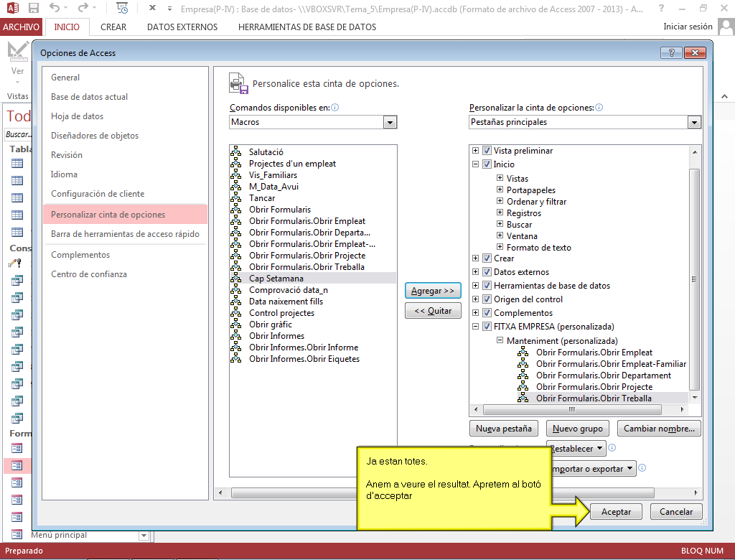Image resolution: width=735 pixels, height=560 pixels.
Task: Click macro icon beside M_Data_Avui
Action: 235,186
